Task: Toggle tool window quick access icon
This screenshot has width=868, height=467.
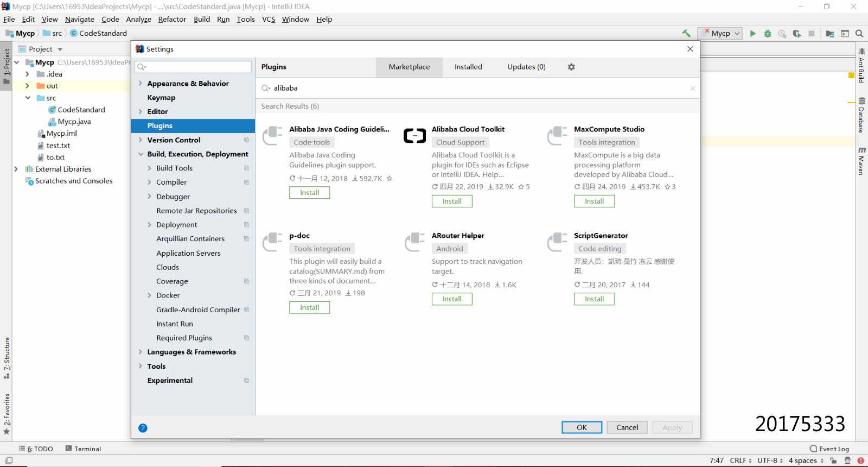Action: tap(9, 460)
